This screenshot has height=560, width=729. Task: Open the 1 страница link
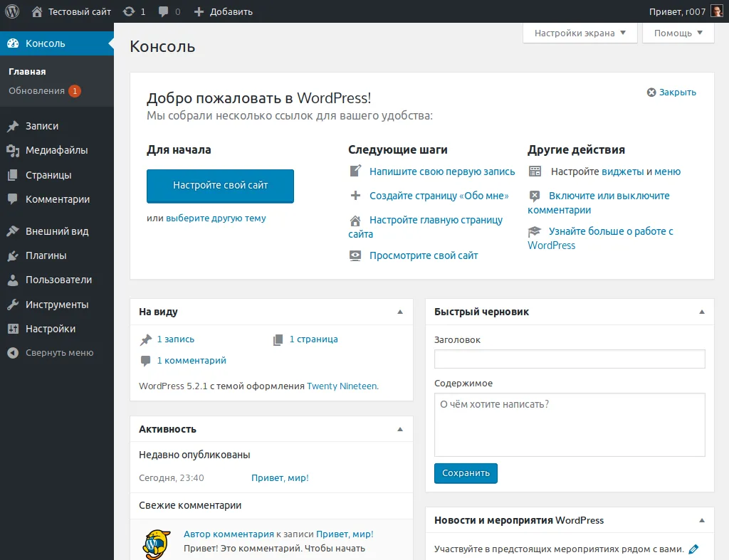point(314,339)
